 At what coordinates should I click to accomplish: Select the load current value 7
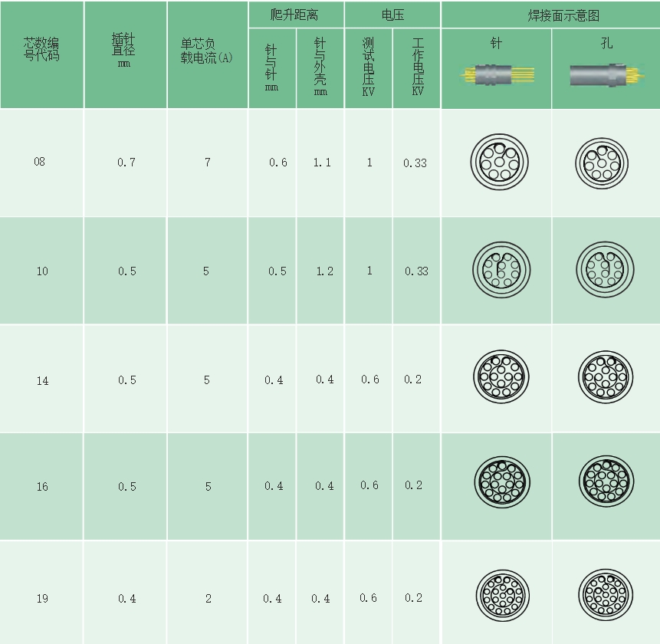tap(207, 163)
